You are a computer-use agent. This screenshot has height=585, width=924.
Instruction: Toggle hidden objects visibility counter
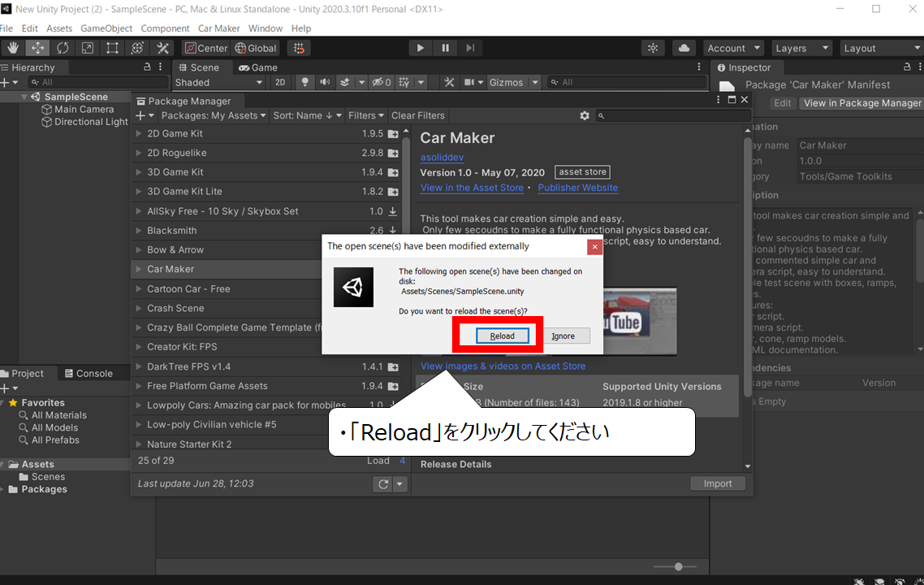pyautogui.click(x=381, y=82)
